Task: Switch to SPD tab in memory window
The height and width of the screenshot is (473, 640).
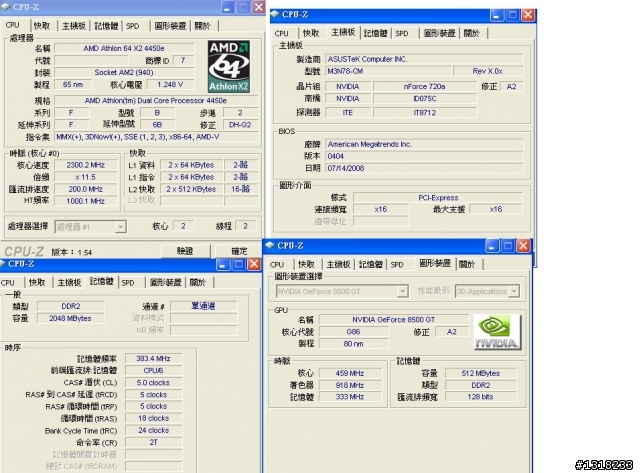Action: pyautogui.click(x=128, y=282)
